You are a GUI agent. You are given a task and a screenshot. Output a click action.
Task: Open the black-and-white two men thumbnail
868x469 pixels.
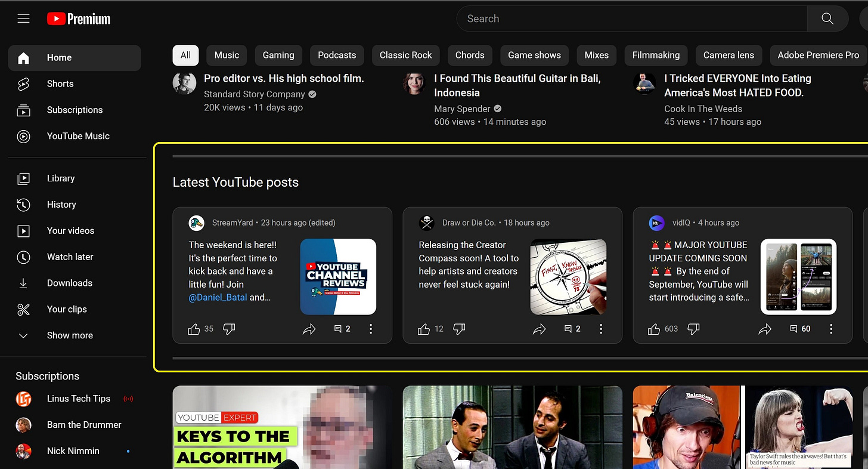pyautogui.click(x=513, y=427)
